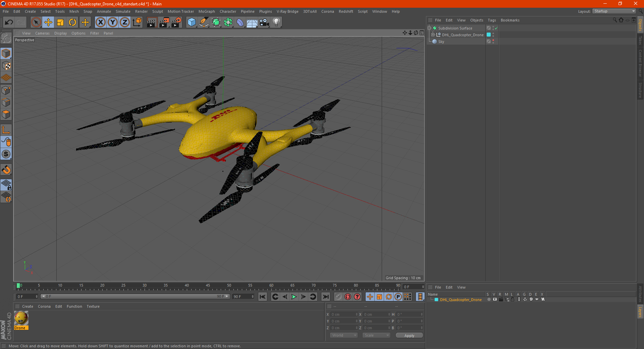
Task: Switch to Texture mode checker icon
Action: click(x=6, y=65)
